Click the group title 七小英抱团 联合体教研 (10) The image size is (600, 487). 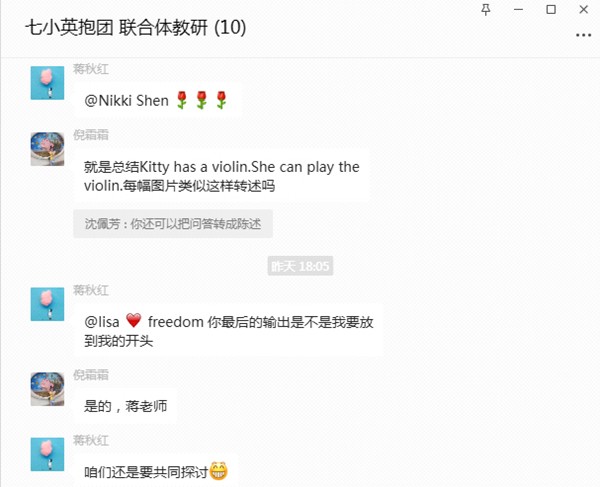click(x=136, y=28)
